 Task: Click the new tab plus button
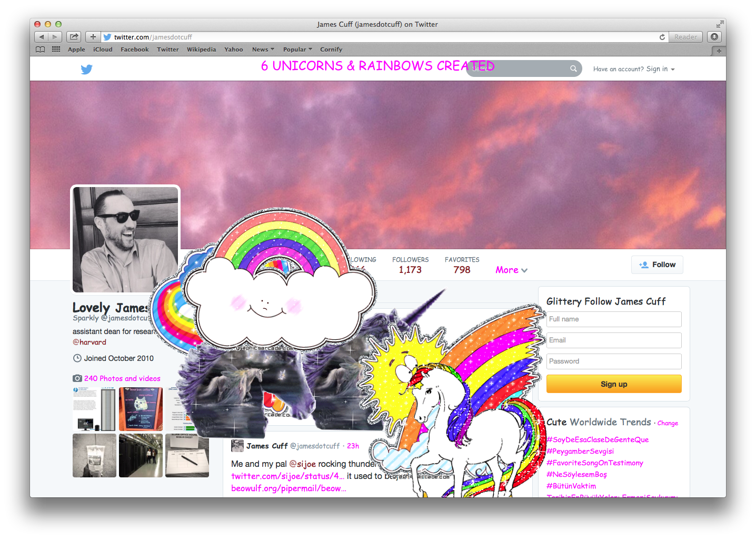click(719, 51)
